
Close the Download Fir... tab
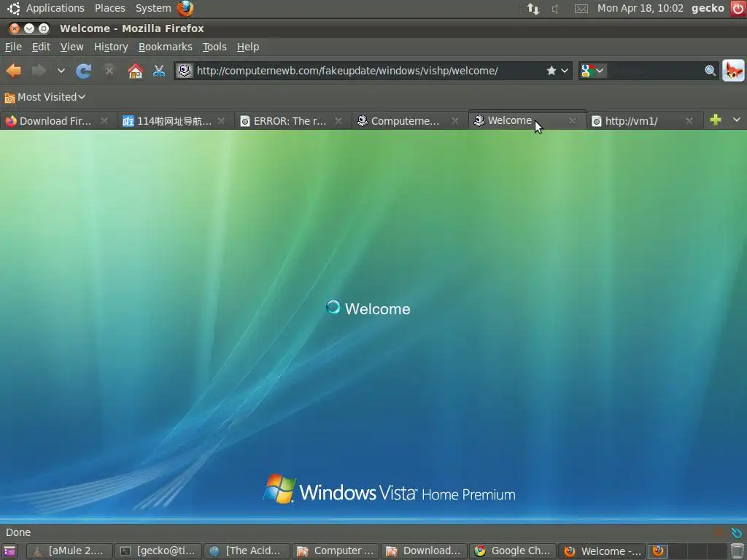pos(104,121)
